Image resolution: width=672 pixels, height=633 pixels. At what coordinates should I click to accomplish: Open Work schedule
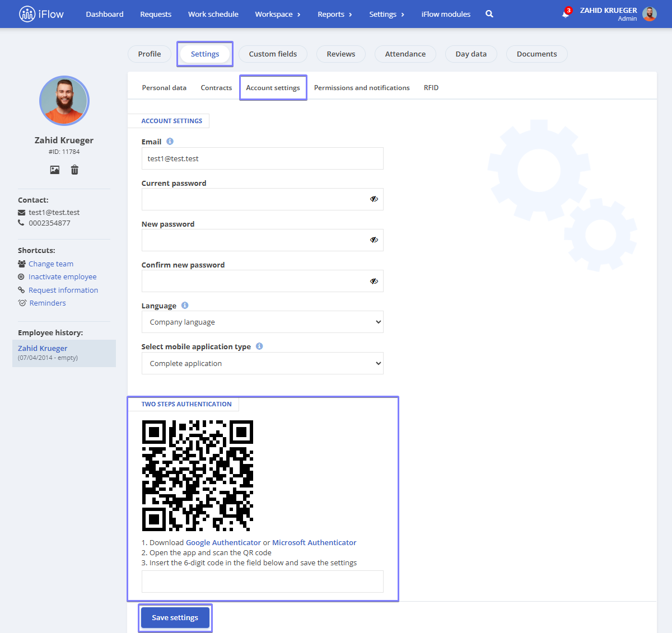pos(213,14)
